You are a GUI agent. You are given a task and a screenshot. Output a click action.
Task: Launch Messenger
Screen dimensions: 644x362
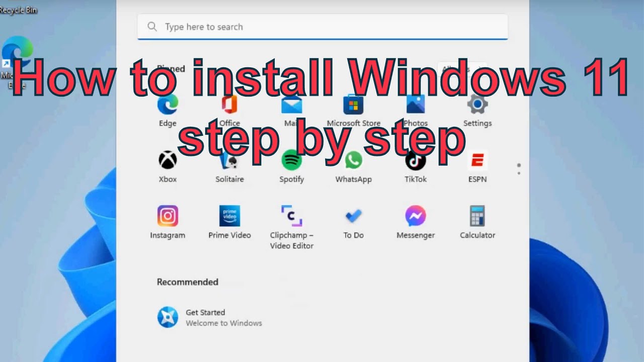(x=416, y=222)
